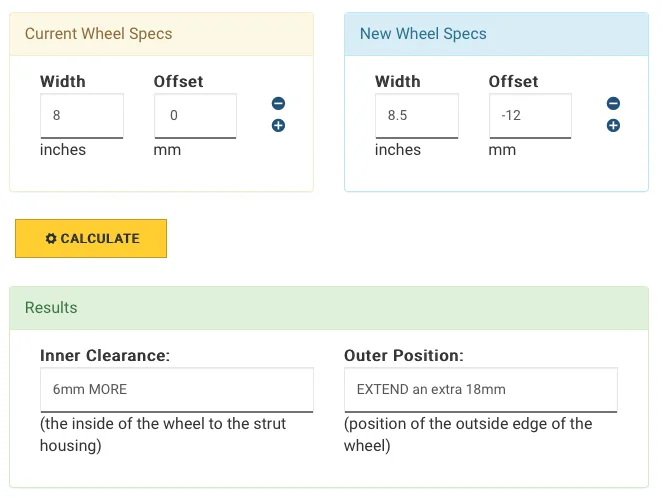The height and width of the screenshot is (498, 664).
Task: Select the new wheel Offset field showing -12
Action: [530, 116]
